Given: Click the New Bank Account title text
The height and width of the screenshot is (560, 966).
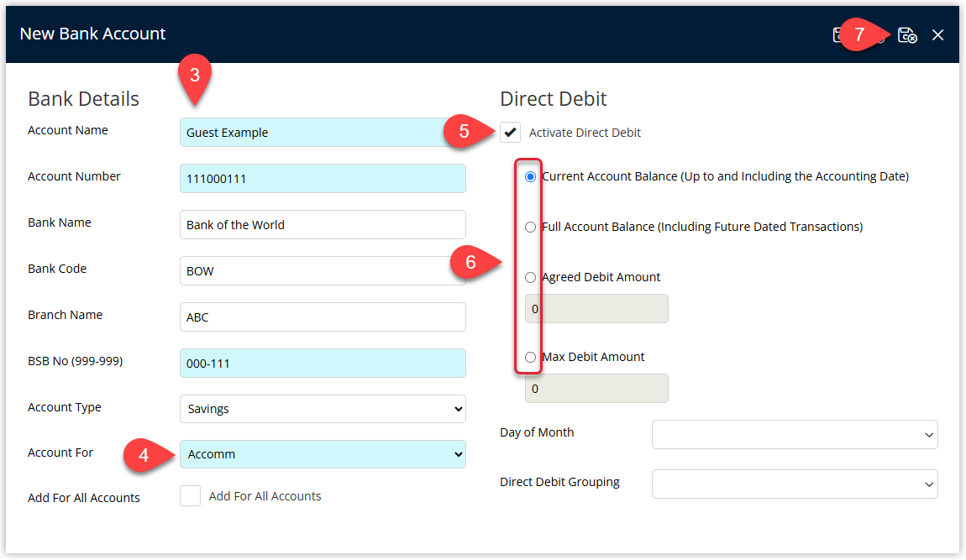Looking at the screenshot, I should (92, 34).
